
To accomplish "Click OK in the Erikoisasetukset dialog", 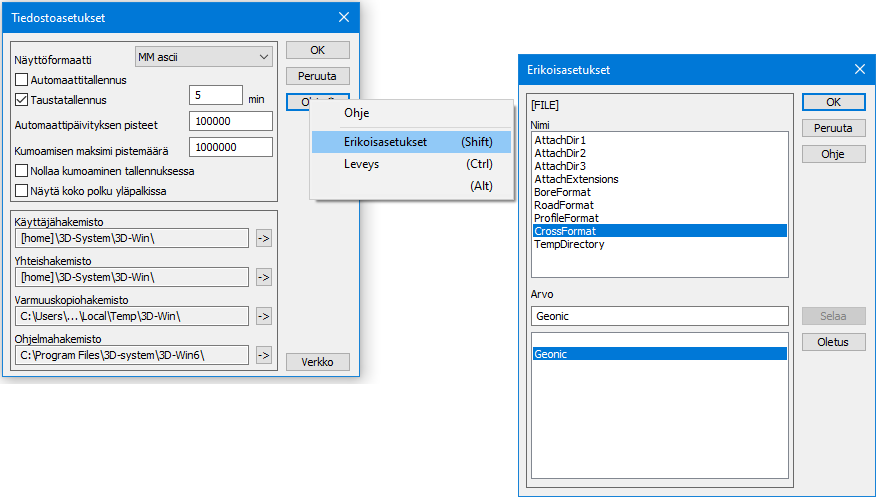I will point(833,102).
